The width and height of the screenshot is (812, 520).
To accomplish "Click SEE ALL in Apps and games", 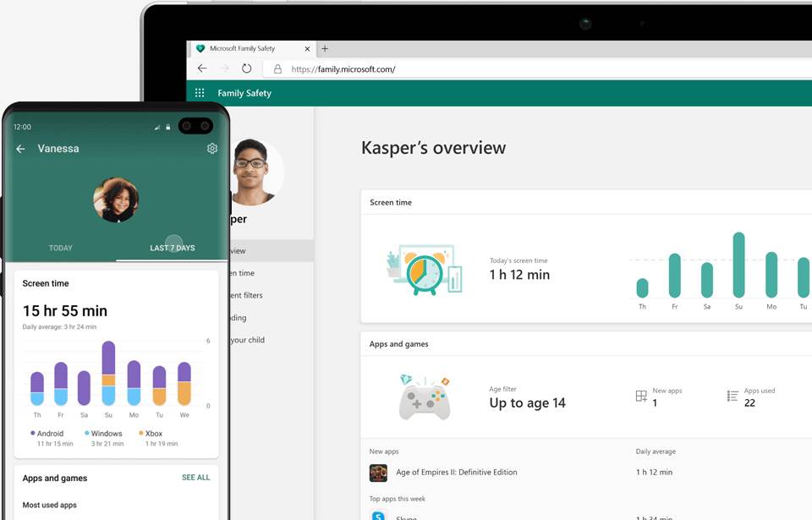I will pos(195,477).
